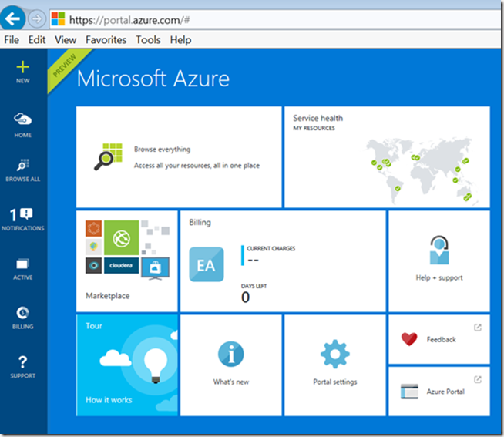
Task: Open the What's new label
Action: coord(230,382)
